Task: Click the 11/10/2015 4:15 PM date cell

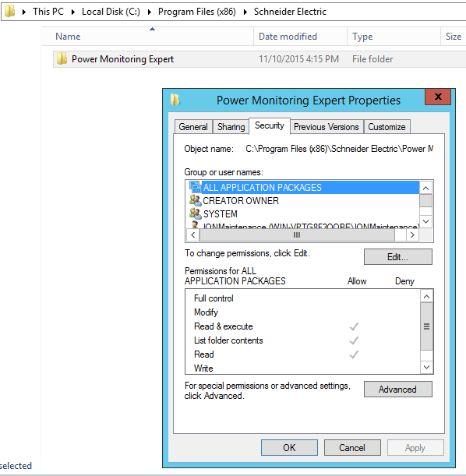Action: coord(298,59)
